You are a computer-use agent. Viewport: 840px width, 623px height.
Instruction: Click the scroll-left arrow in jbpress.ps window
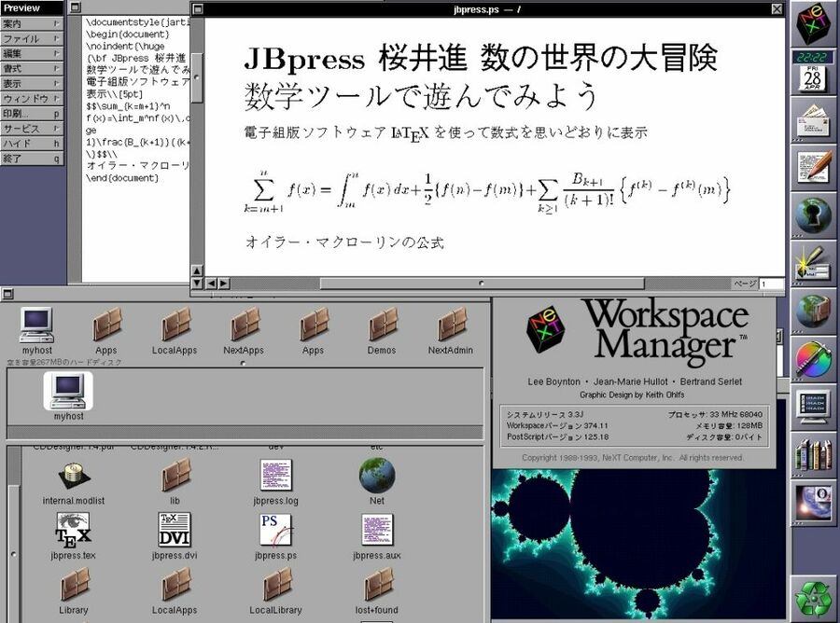pyautogui.click(x=211, y=284)
